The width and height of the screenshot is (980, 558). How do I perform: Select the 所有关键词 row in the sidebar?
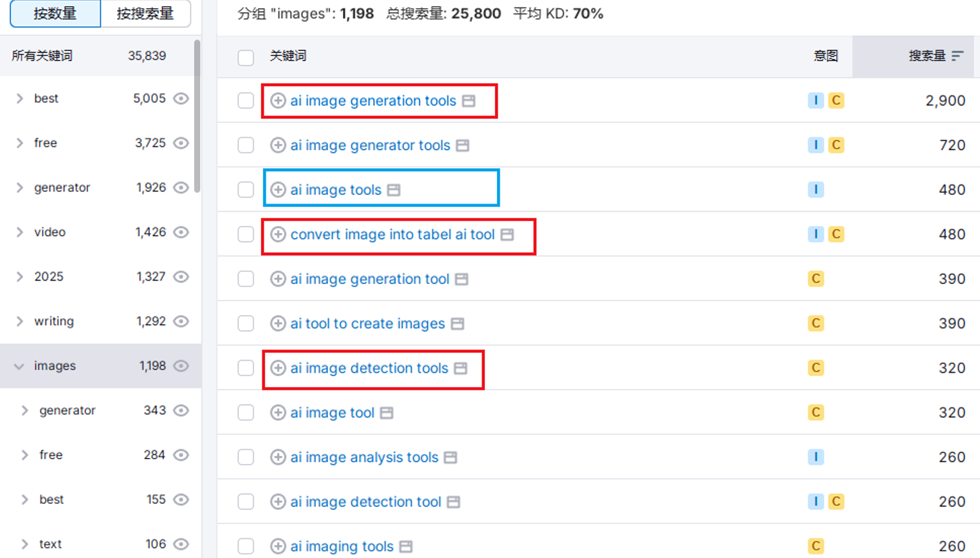pos(88,56)
